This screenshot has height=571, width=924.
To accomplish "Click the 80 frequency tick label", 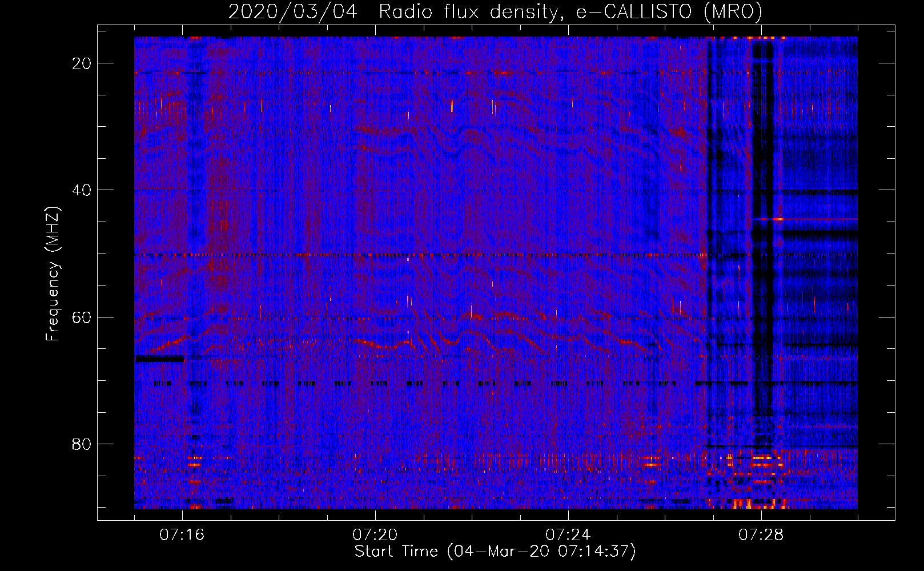I will pyautogui.click(x=82, y=444).
